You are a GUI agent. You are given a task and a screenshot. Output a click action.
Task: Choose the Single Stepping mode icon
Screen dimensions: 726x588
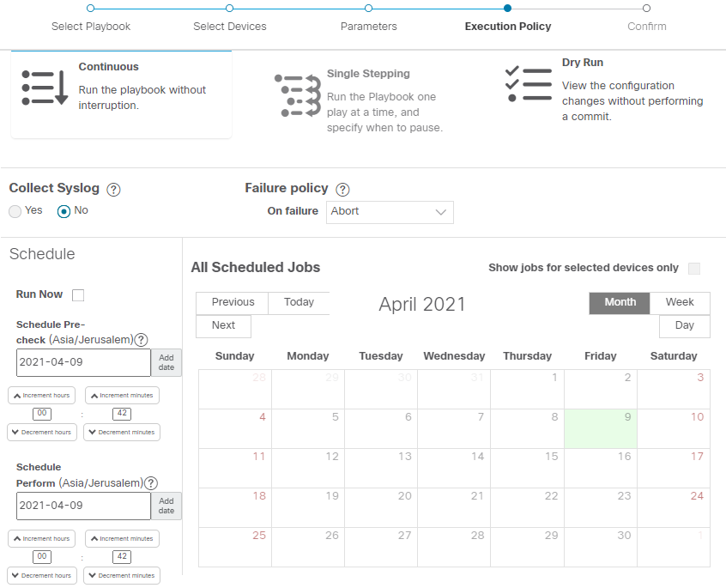295,92
